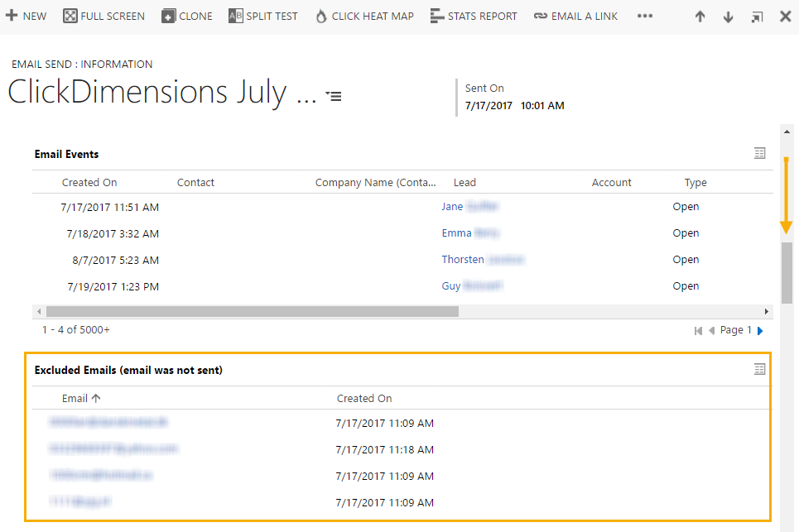Screen dimensions: 799x532
Task: Open Excluded Emails grid view icon
Action: 759,370
